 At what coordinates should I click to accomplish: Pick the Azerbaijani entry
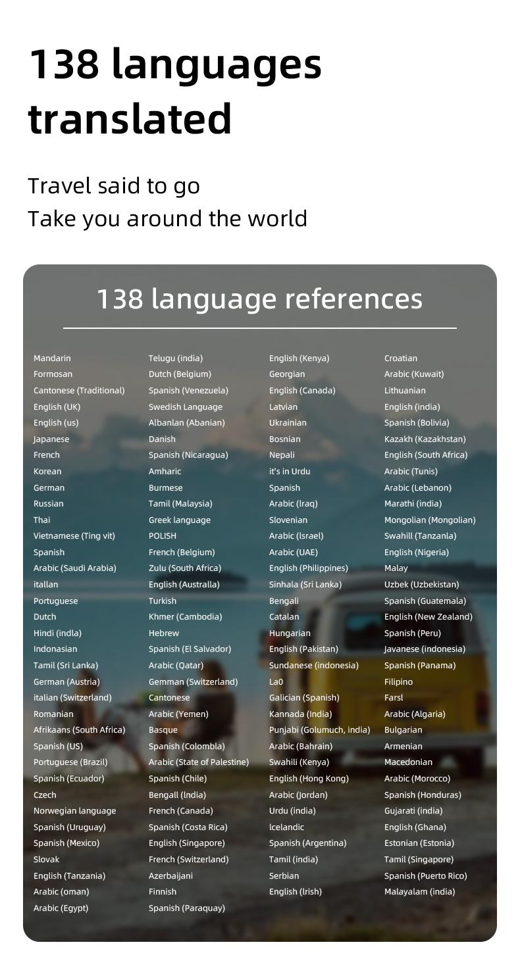170,876
